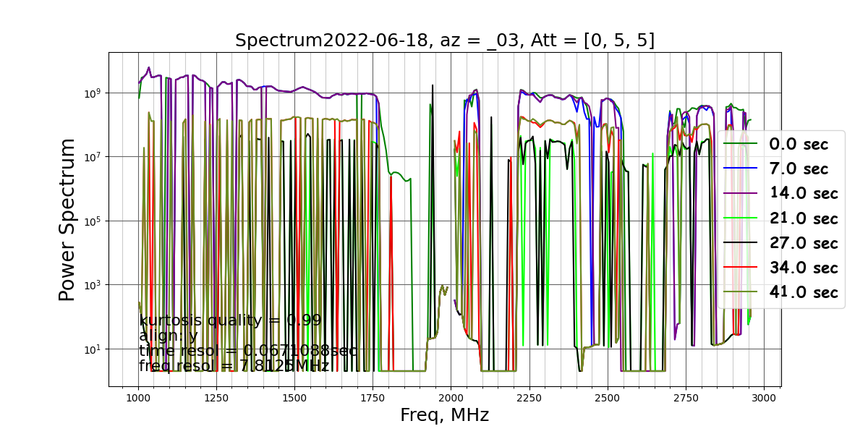The height and width of the screenshot is (434, 868).
Task: Click the olive 41.0 sec legend line
Action: click(x=741, y=292)
